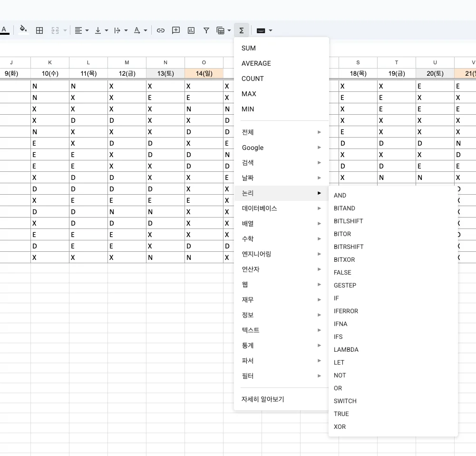Expand vertical align dropdown arrow
Screen dimensions: 476x456
(x=107, y=30)
